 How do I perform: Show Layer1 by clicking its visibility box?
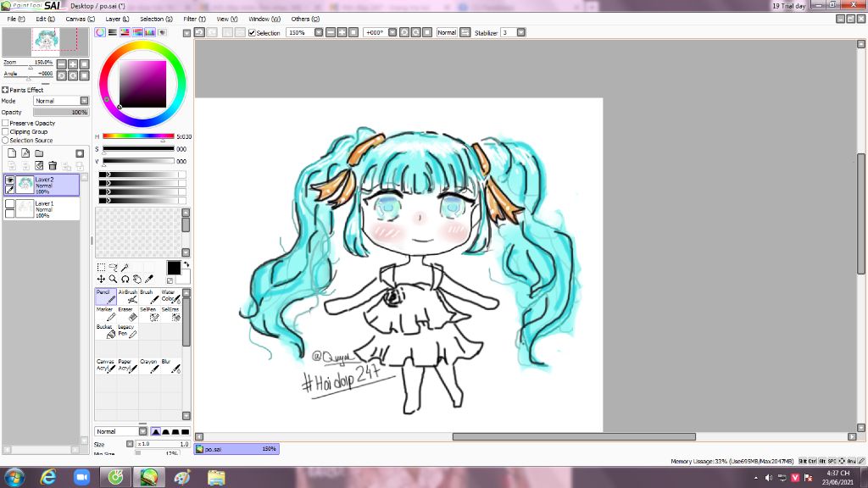9,203
